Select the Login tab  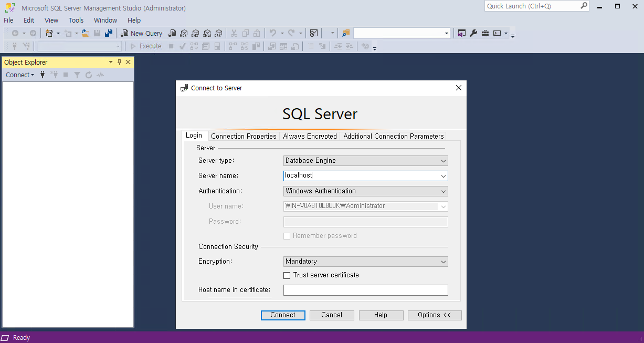194,136
